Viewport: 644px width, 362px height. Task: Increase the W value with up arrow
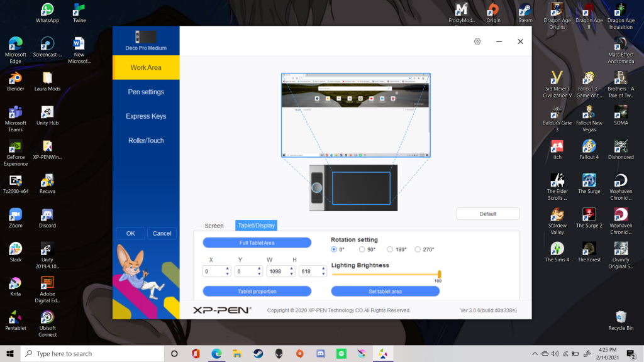[292, 269]
